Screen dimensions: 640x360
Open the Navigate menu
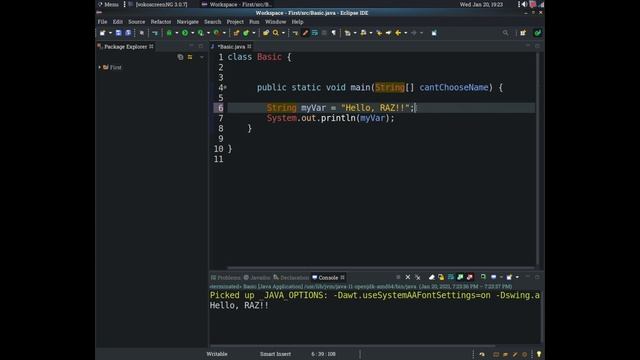click(x=187, y=22)
